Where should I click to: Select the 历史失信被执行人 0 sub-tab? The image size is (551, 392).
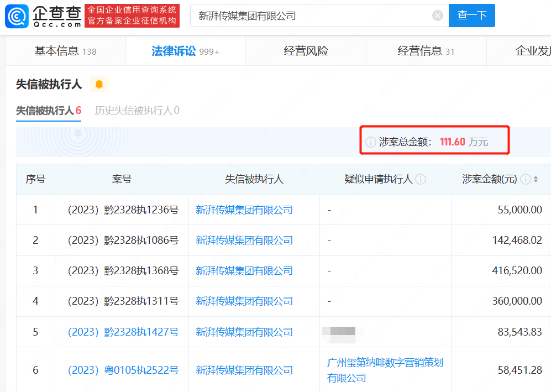coord(137,111)
